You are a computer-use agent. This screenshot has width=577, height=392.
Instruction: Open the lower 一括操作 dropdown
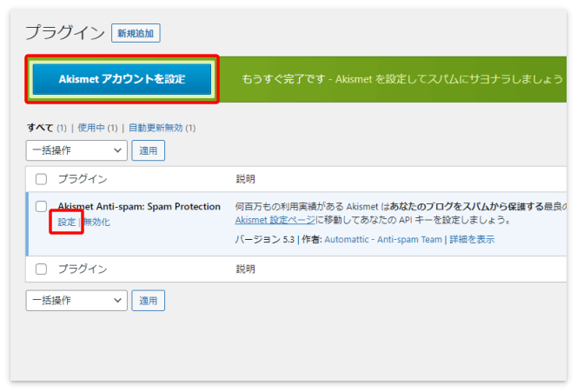click(76, 301)
